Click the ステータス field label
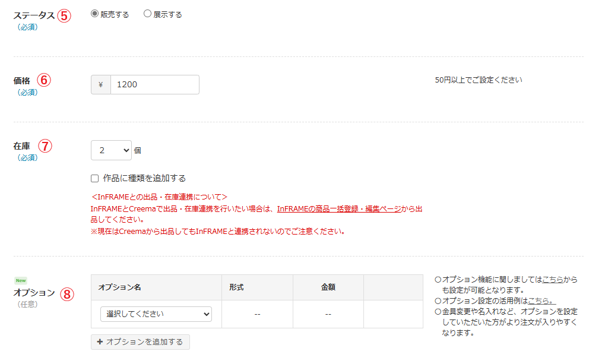Viewport: 589px width, 364px height. [34, 16]
